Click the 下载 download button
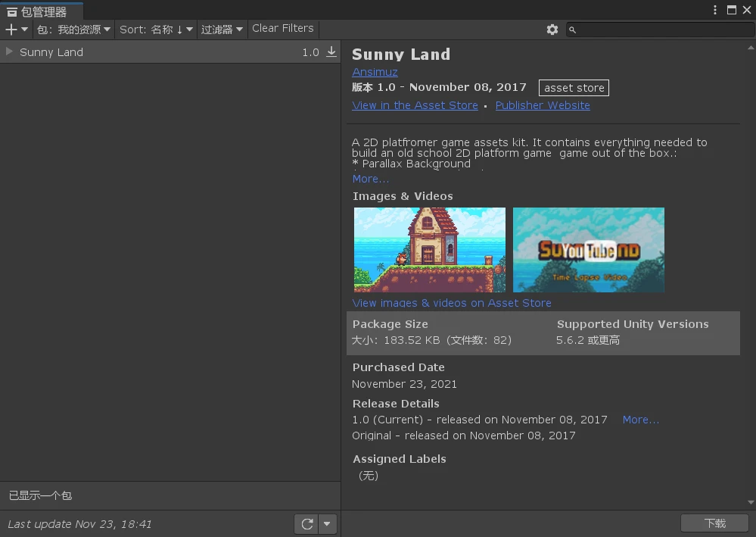756x537 pixels. tap(715, 523)
